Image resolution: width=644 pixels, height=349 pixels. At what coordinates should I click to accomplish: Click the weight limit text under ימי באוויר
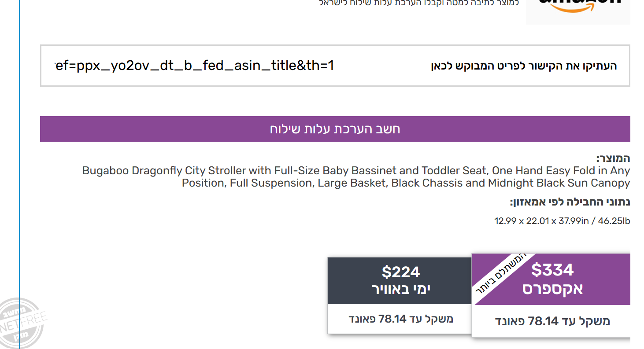point(400,319)
